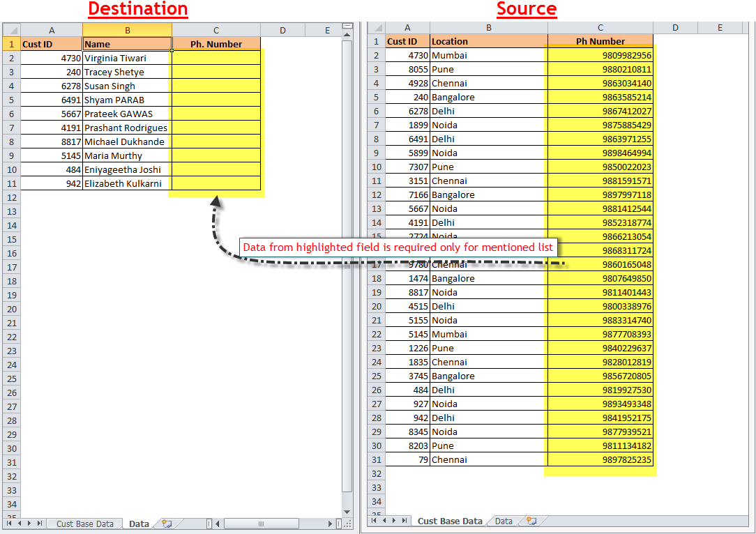The height and width of the screenshot is (534, 756).
Task: Go to last sheet arrow in Source
Action: [x=405, y=521]
